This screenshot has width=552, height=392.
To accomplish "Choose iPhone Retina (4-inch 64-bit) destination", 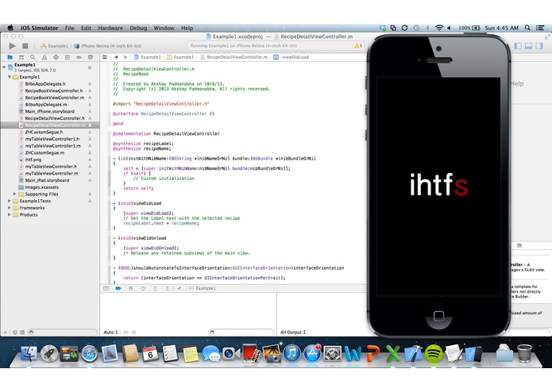I will [x=107, y=46].
